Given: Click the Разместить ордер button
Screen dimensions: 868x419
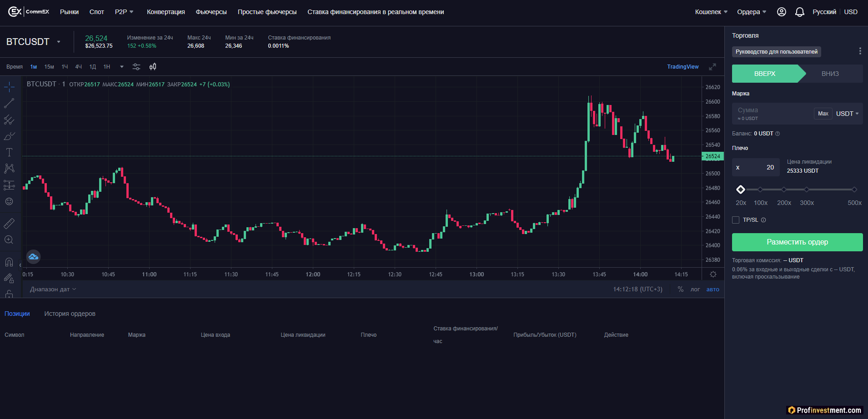Looking at the screenshot, I should tap(798, 242).
